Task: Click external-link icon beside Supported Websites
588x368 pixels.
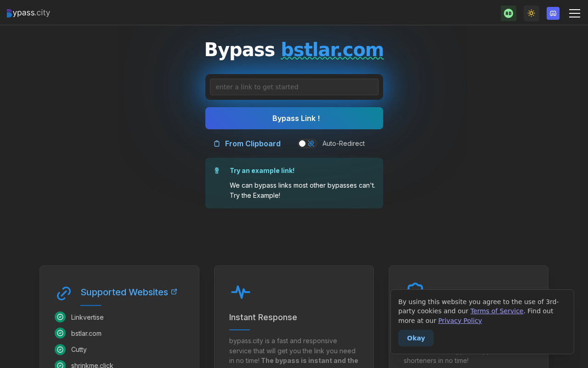Action: tap(174, 292)
